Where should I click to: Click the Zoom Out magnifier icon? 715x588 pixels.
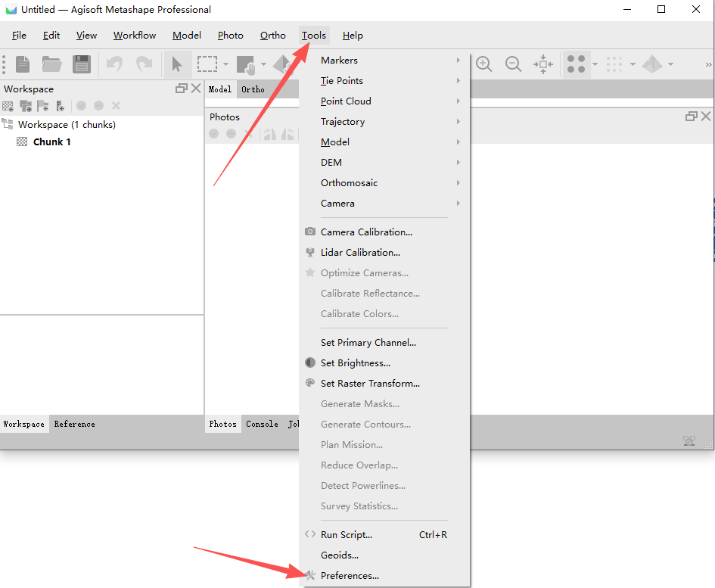514,64
